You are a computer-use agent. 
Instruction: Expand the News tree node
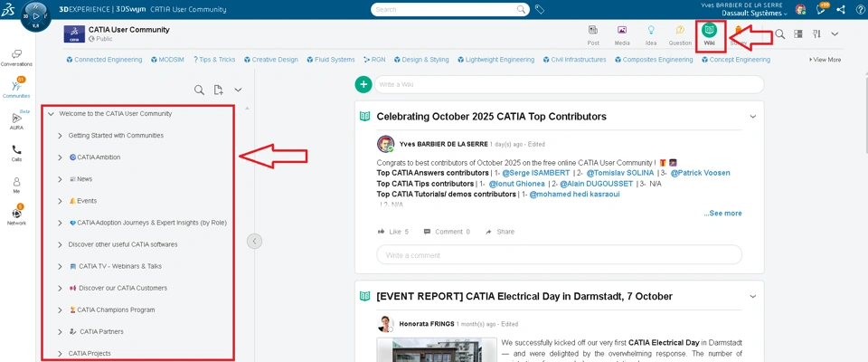point(60,179)
